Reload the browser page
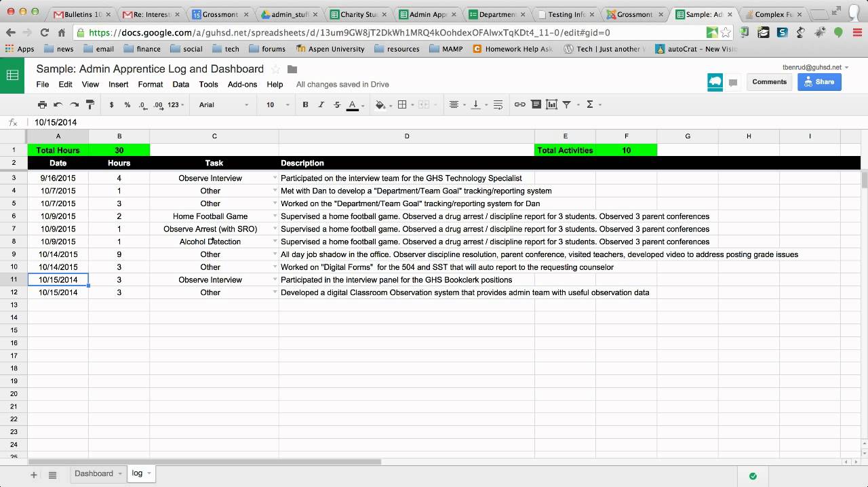The image size is (868, 487). tap(45, 32)
